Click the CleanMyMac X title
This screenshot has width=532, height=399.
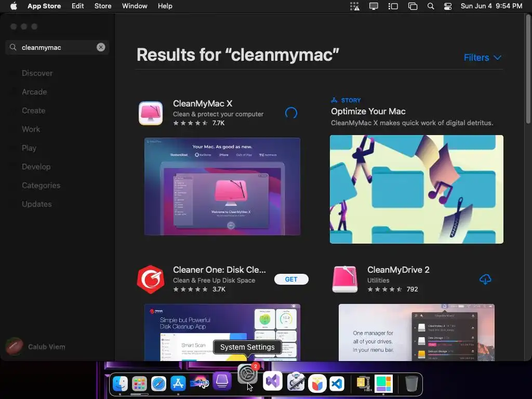coord(203,103)
